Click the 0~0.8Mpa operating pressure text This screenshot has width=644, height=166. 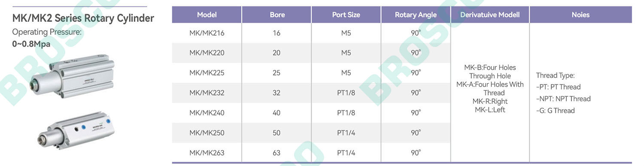coord(31,44)
